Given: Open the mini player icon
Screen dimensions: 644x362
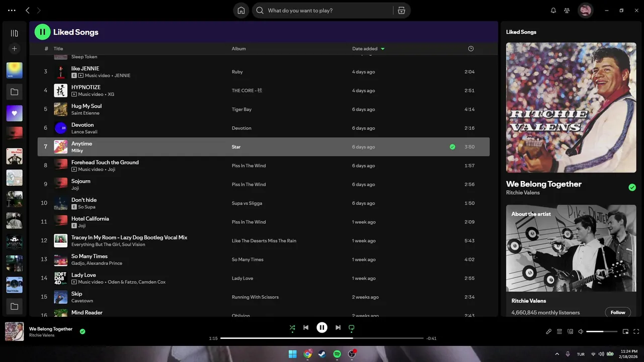Looking at the screenshot, I should click(x=626, y=332).
